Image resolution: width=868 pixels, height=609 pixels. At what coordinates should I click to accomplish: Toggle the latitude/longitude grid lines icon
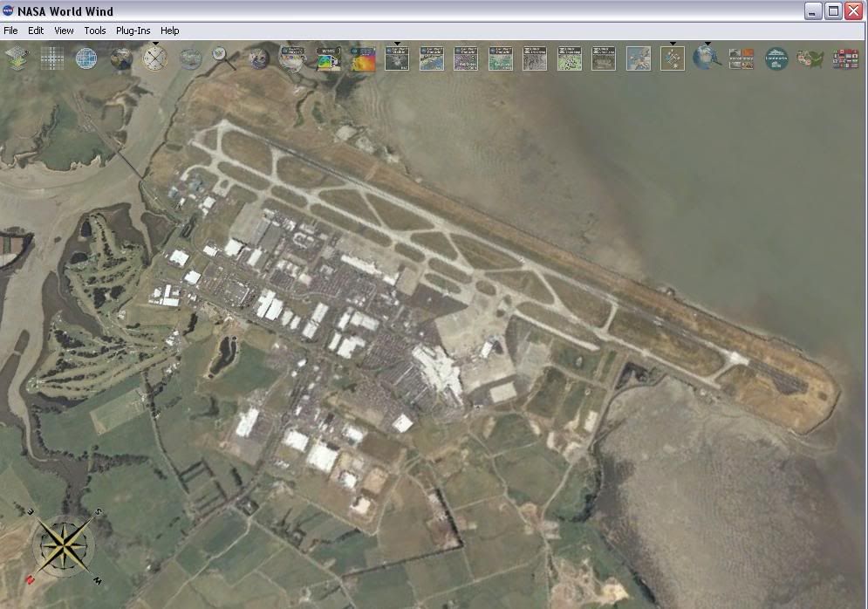(51, 58)
